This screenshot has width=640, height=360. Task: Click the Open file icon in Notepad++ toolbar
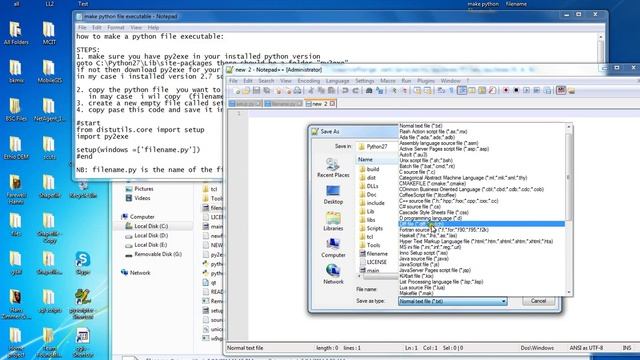[x=245, y=91]
